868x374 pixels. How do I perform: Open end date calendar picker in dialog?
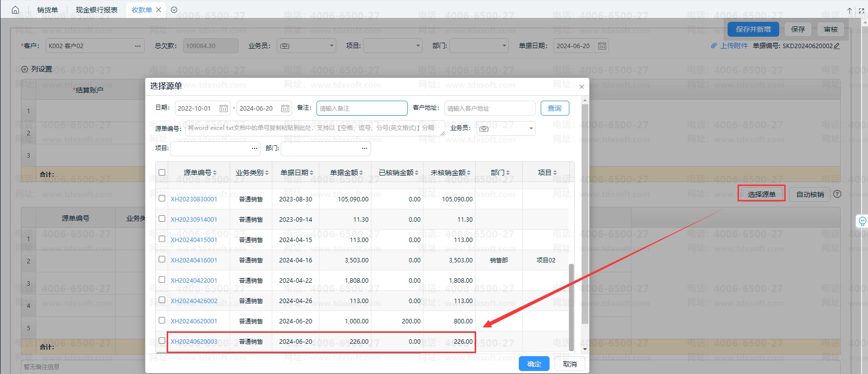285,108
